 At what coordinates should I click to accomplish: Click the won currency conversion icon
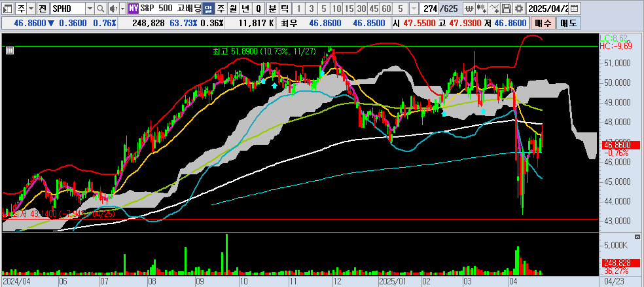pyautogui.click(x=469, y=9)
